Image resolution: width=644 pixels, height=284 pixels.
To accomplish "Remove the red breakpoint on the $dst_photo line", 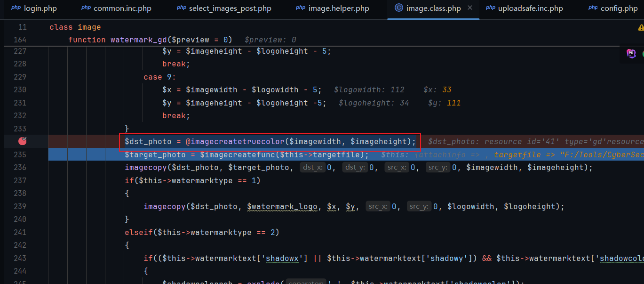I will click(x=22, y=141).
